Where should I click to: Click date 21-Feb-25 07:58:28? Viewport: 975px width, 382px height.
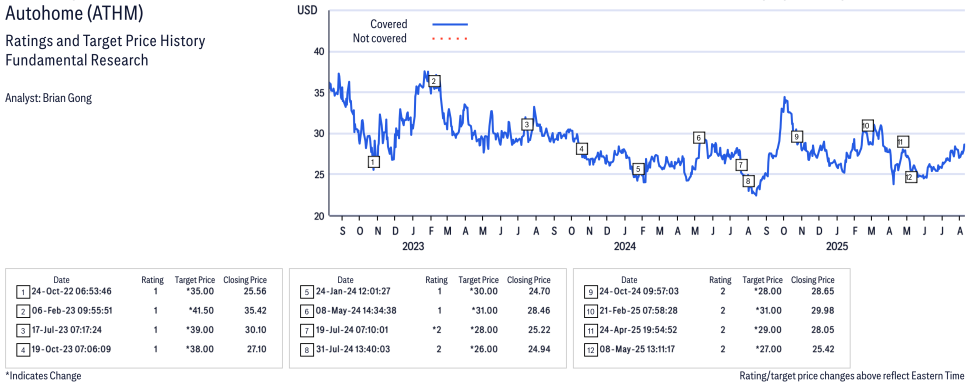tap(639, 310)
